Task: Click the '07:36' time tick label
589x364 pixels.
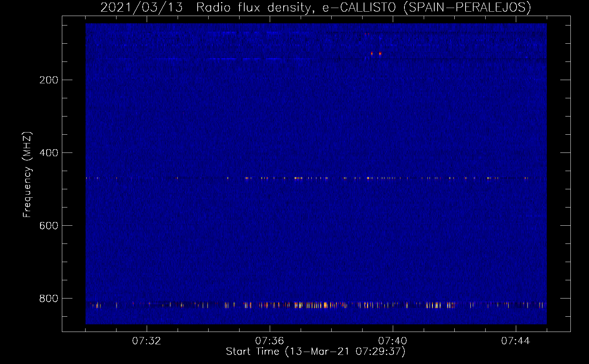Action: point(269,341)
